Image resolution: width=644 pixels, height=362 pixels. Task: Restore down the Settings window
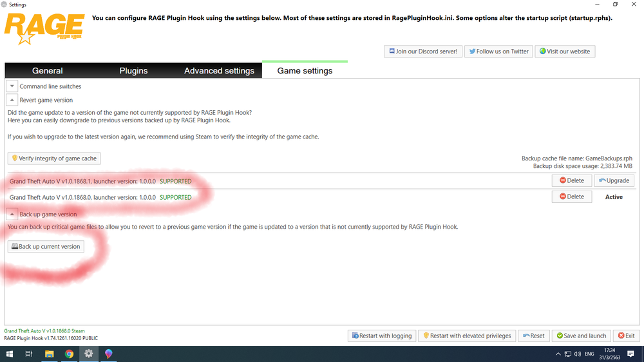615,4
